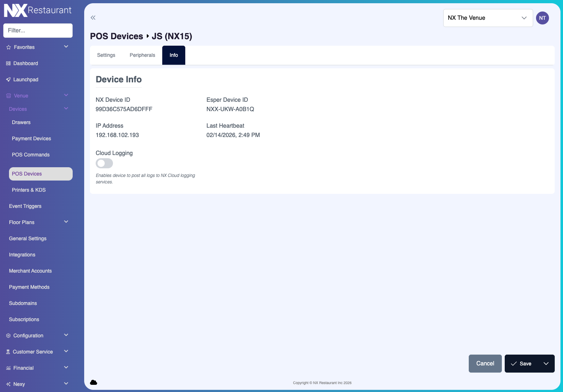
Task: Expand the Floor Plans submenu chevron
Action: (66, 222)
